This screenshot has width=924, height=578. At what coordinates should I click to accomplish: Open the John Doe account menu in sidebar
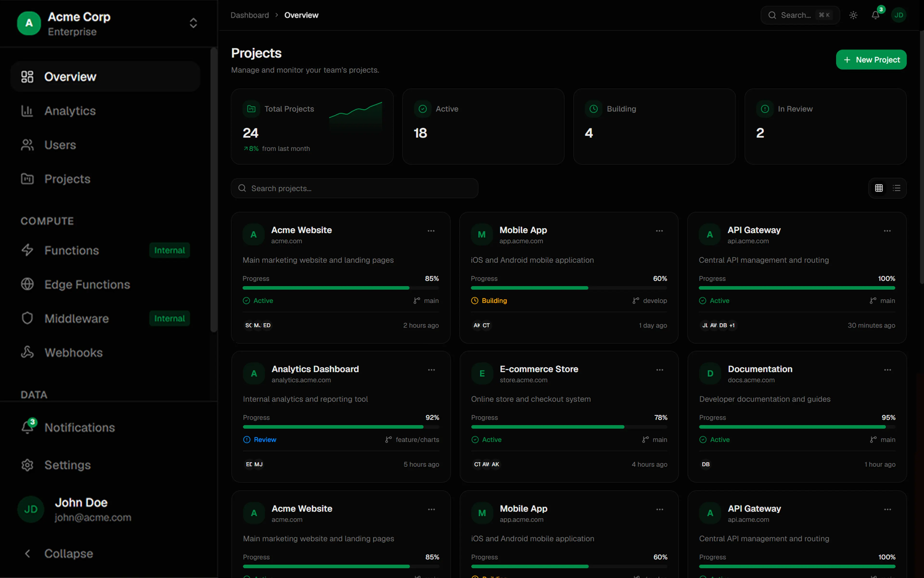click(x=105, y=510)
